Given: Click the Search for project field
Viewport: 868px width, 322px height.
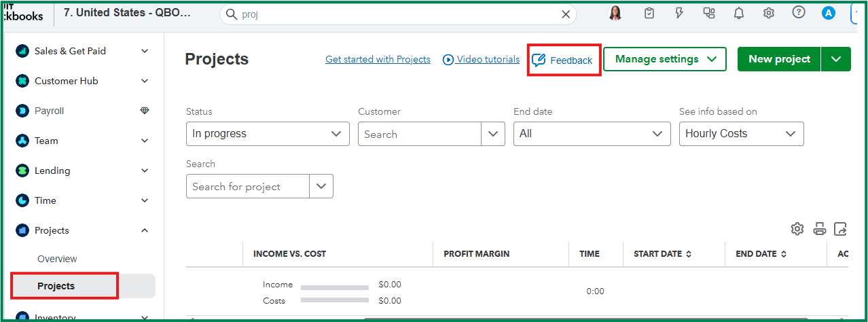Looking at the screenshot, I should pyautogui.click(x=248, y=187).
